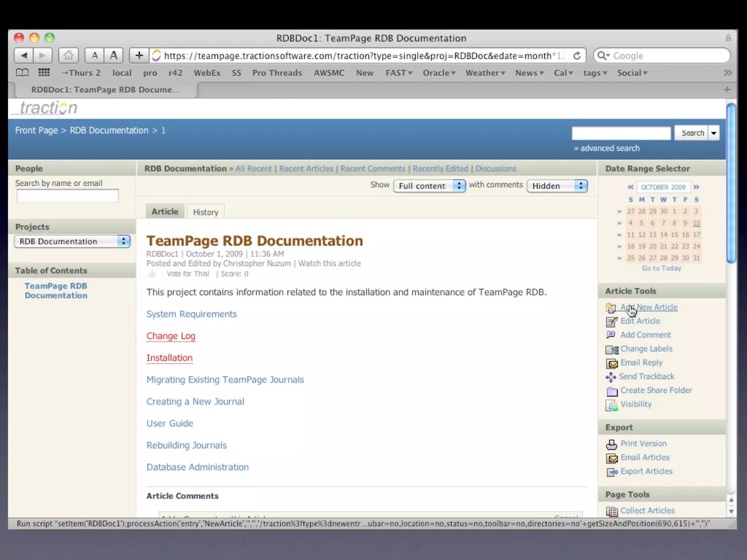Image resolution: width=747 pixels, height=560 pixels.
Task: Click the Create Share Folder icon
Action: [612, 391]
